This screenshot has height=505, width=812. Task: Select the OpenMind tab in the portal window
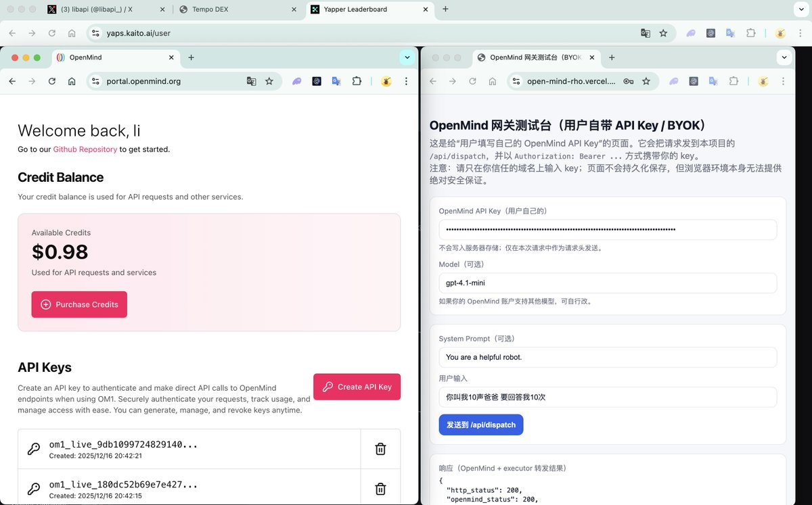click(115, 57)
